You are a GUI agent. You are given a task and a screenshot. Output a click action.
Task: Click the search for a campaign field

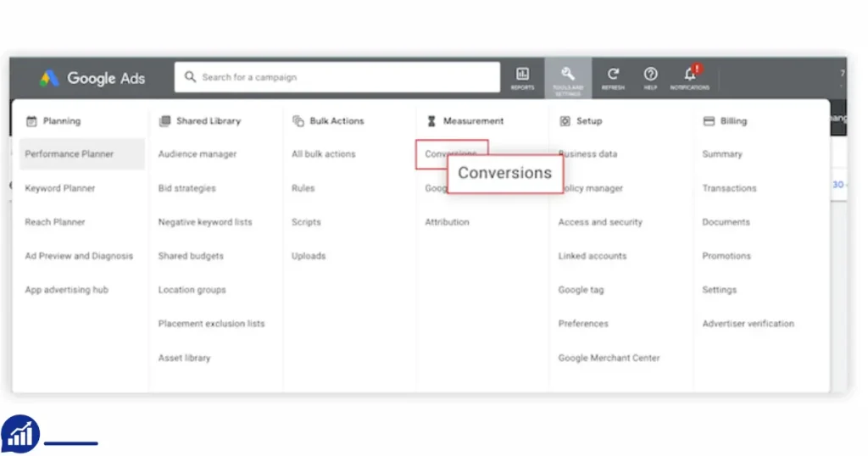337,77
